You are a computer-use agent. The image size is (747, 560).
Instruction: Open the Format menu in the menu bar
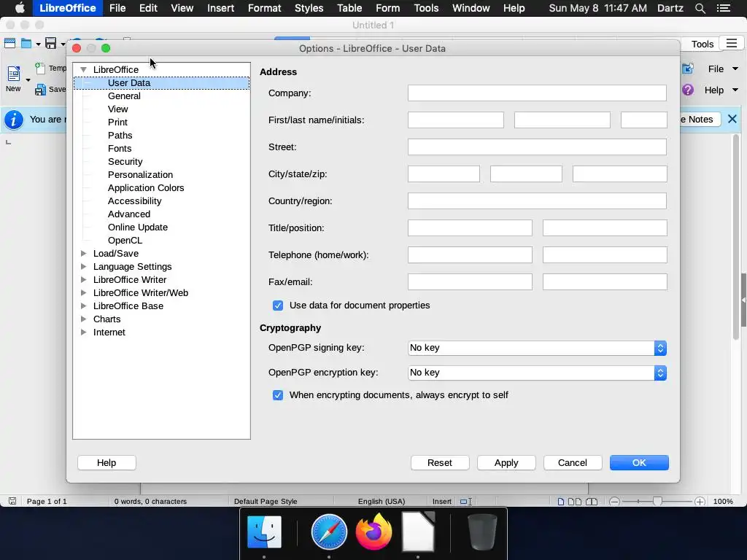(264, 8)
